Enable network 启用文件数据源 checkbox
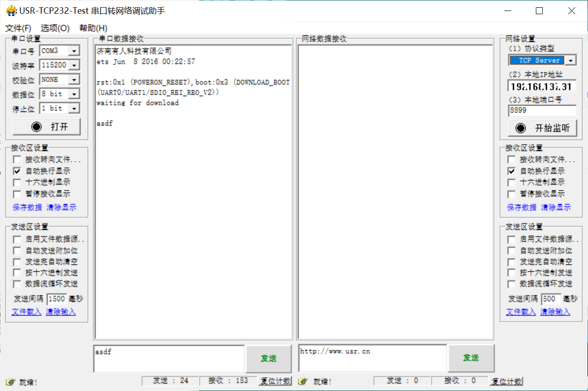The height and width of the screenshot is (391, 588). [x=512, y=239]
